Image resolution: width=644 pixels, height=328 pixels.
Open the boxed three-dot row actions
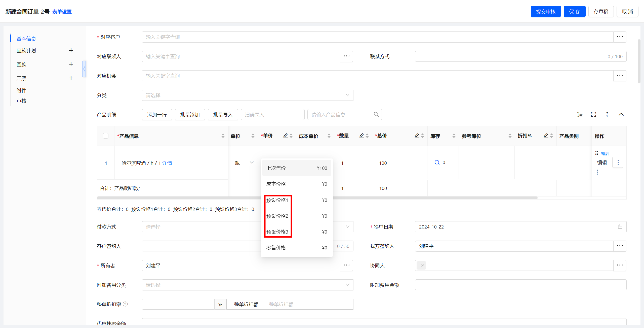coord(618,162)
